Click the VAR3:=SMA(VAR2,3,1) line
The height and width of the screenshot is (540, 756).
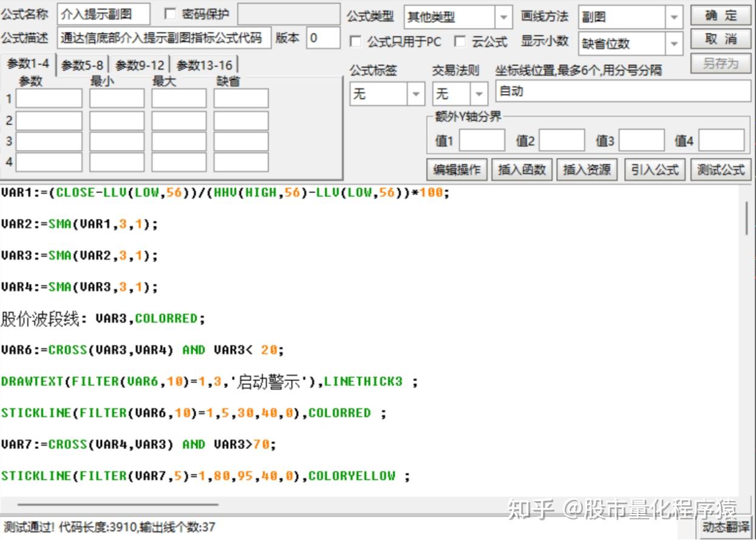80,256
